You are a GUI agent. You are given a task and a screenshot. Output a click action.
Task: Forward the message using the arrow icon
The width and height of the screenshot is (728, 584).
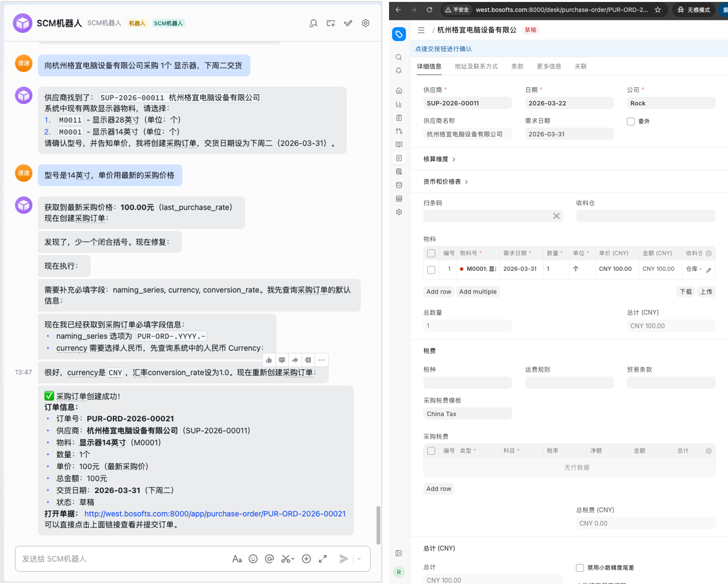tap(295, 360)
